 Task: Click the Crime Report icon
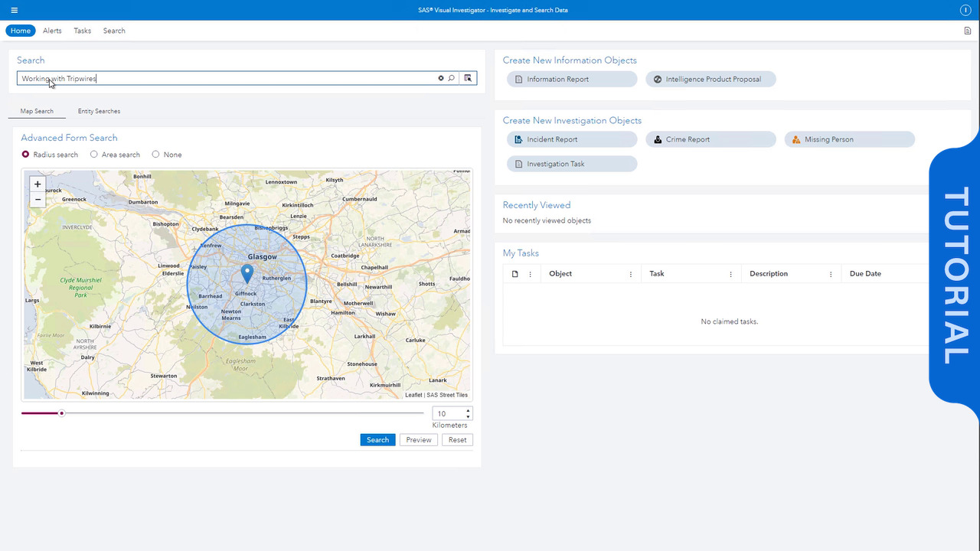click(x=657, y=139)
